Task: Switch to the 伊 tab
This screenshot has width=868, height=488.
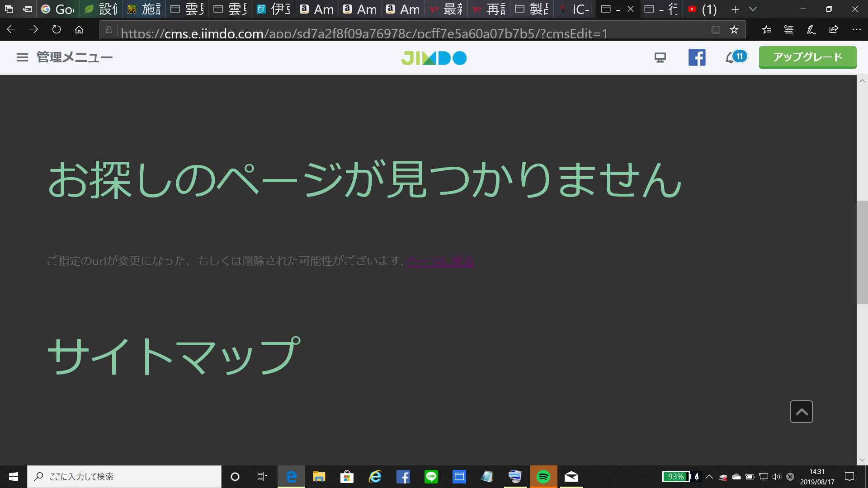Action: pos(274,9)
